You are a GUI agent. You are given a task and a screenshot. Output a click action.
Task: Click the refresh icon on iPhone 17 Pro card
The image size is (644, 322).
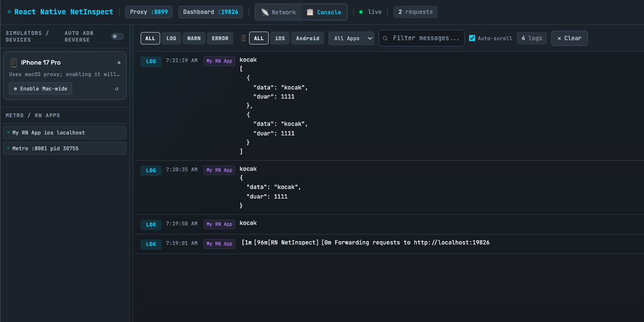[x=117, y=89]
